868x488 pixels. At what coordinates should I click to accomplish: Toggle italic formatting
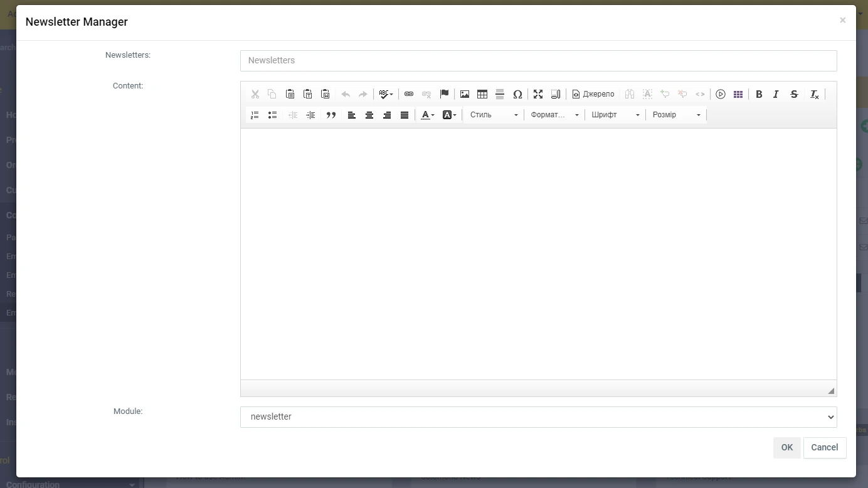click(x=776, y=94)
